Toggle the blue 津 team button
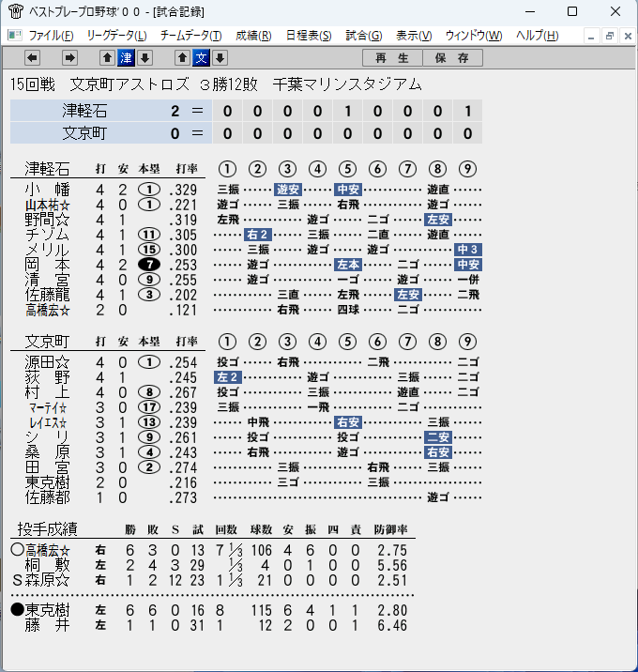Viewport: 638px width, 672px height. [126, 57]
